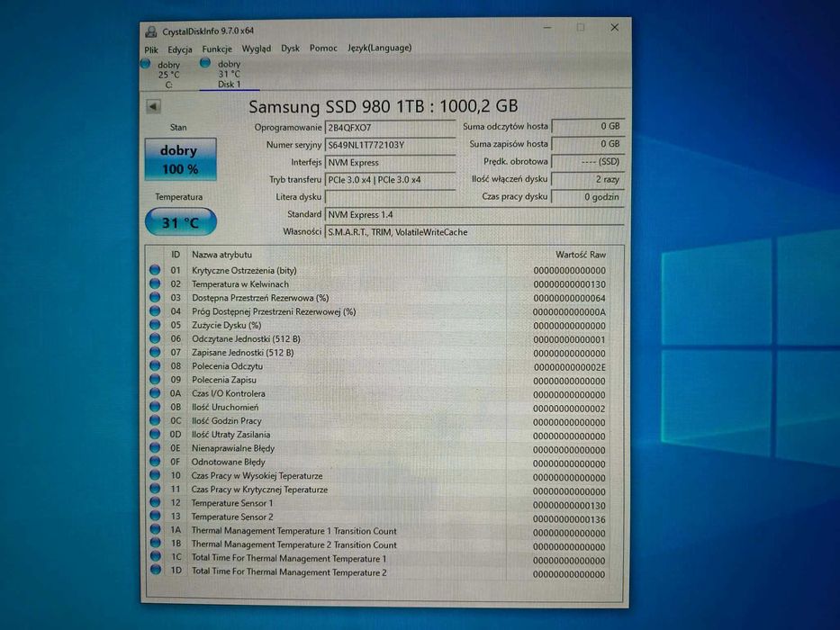The width and height of the screenshot is (840, 630).
Task: Open the Funkcje menu
Action: [217, 49]
